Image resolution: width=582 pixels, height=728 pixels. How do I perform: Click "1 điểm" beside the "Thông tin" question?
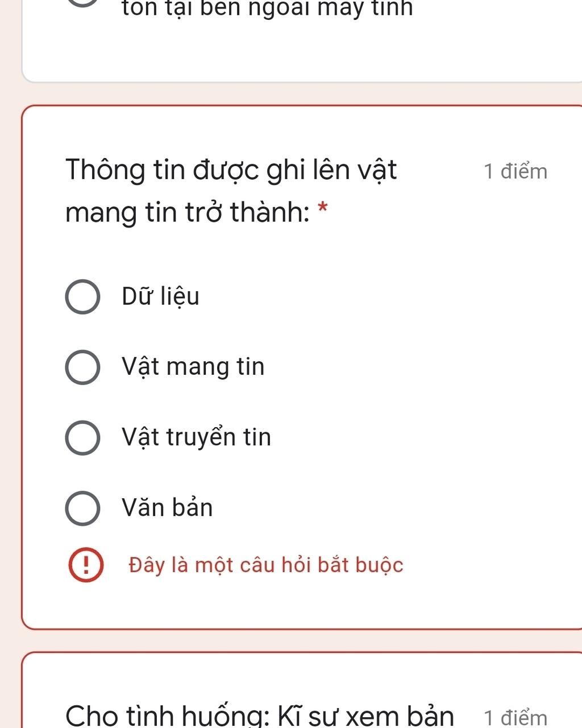[x=516, y=171]
